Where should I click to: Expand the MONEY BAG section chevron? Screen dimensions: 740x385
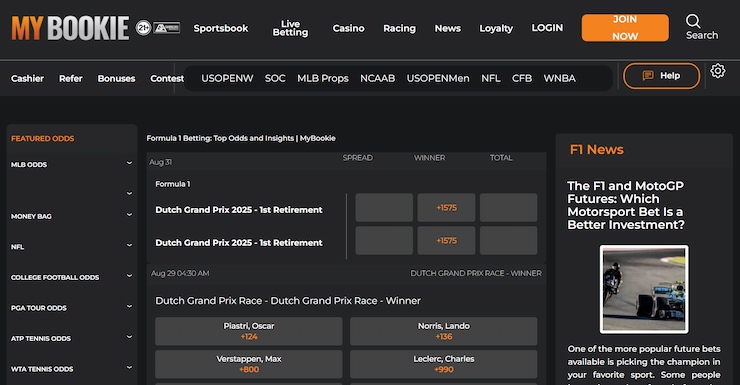tap(129, 215)
